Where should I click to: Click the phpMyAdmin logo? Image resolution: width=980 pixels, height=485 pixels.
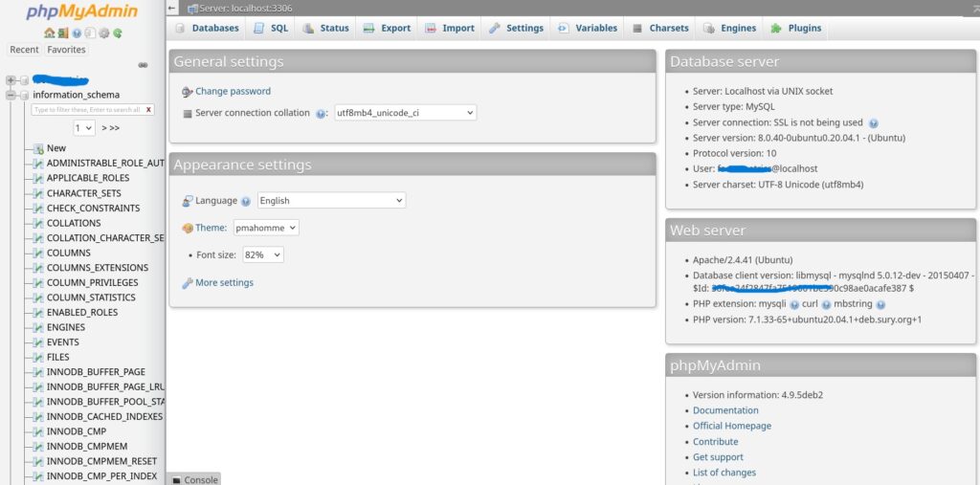[x=82, y=11]
